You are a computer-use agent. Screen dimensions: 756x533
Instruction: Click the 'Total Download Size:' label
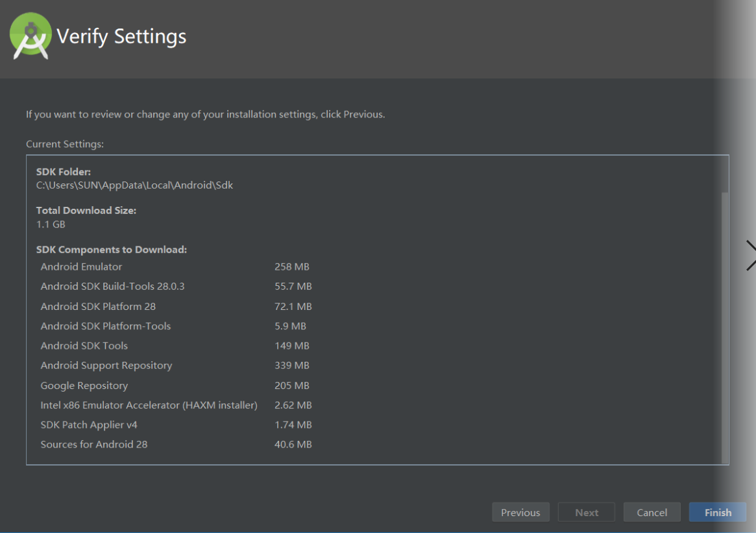coord(86,211)
